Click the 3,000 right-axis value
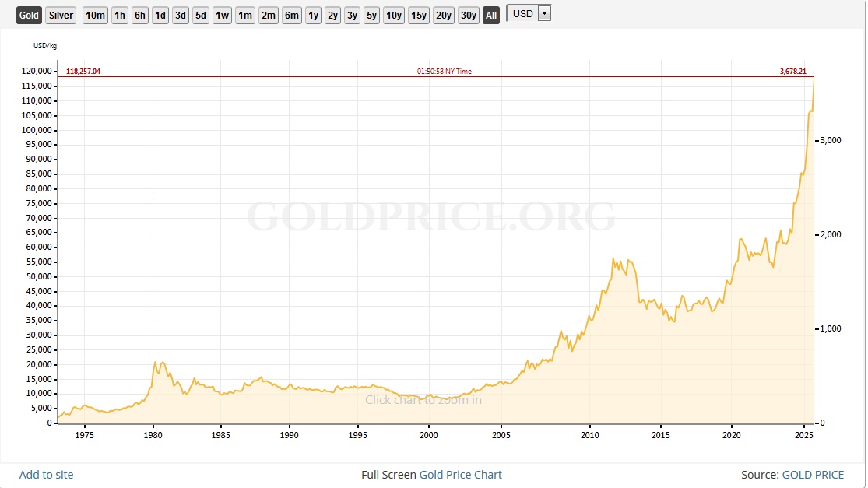 coord(831,141)
